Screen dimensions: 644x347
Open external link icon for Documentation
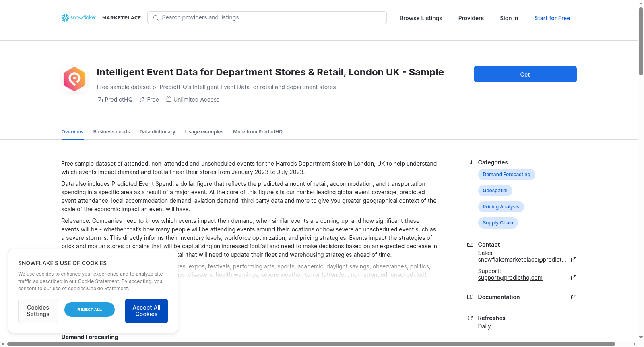574,297
